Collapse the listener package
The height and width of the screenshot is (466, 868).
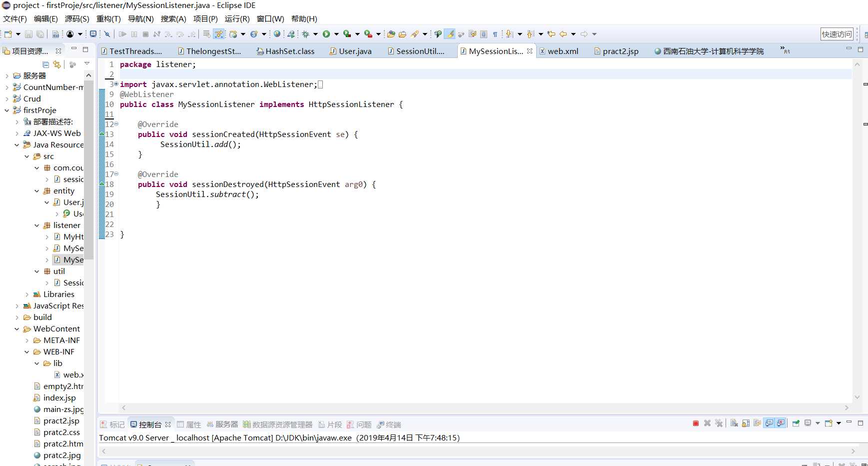pyautogui.click(x=36, y=225)
